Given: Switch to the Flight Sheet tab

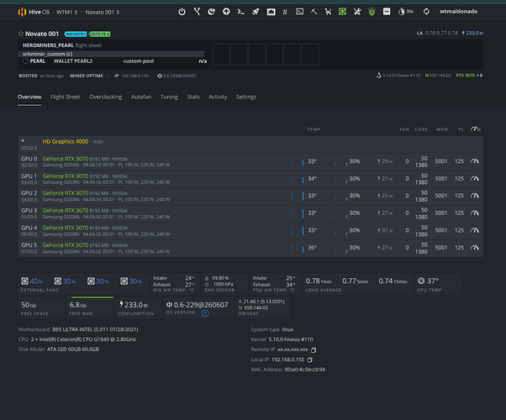Looking at the screenshot, I should point(66,97).
